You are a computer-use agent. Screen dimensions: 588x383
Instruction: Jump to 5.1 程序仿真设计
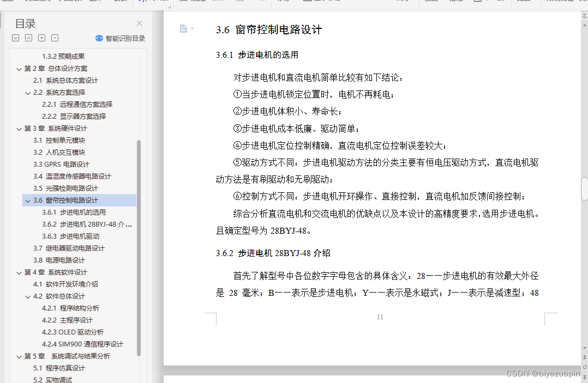[x=59, y=368]
